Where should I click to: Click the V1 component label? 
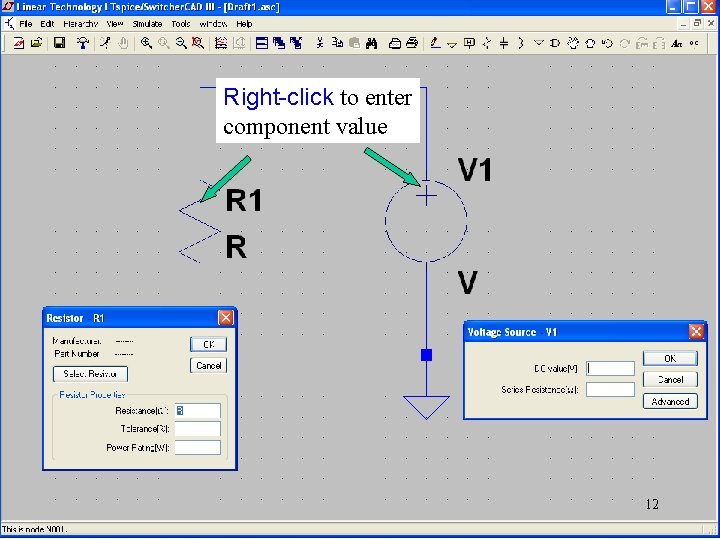click(x=475, y=170)
